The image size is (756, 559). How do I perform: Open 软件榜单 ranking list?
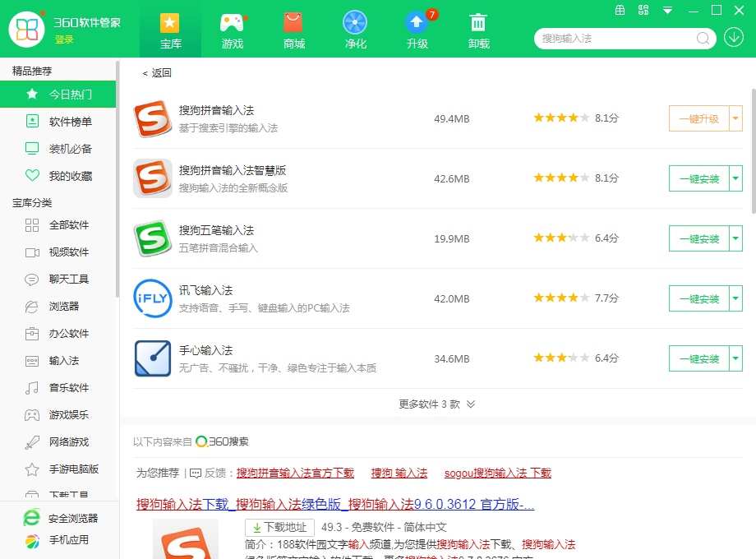tap(58, 122)
